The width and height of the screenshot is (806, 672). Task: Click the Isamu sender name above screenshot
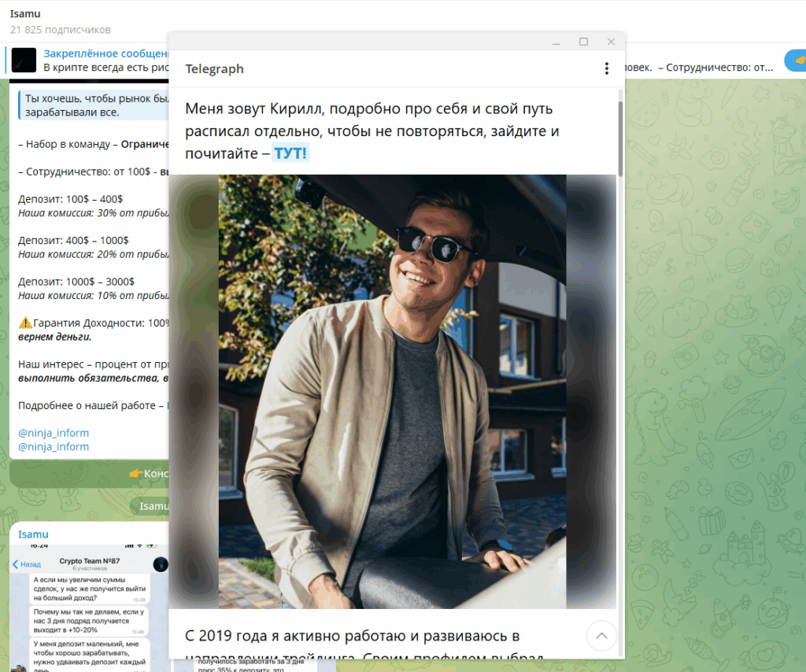pyautogui.click(x=33, y=534)
